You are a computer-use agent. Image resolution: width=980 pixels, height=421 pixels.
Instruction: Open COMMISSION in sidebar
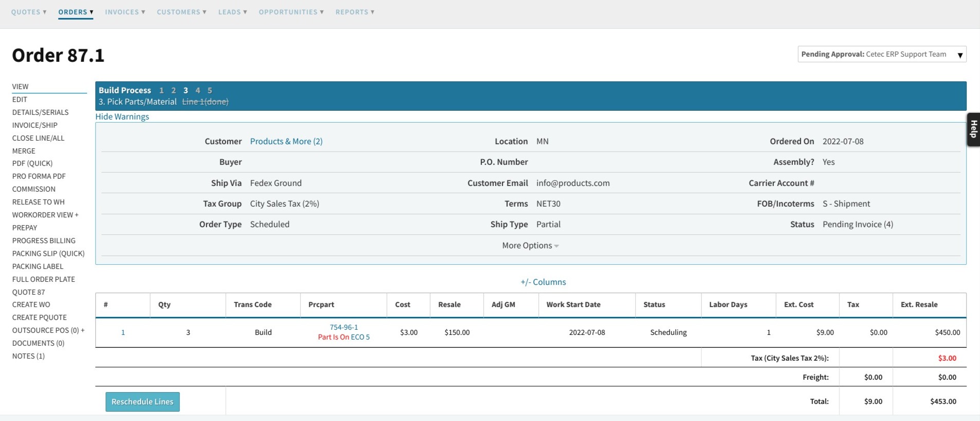34,189
